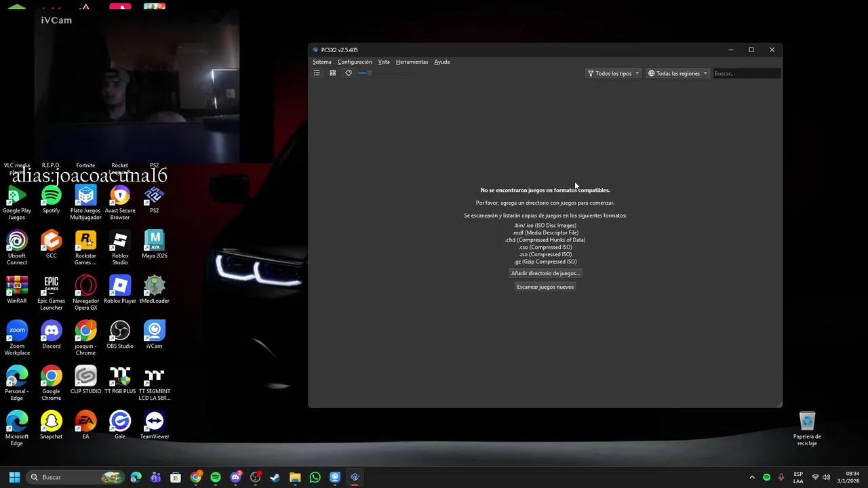Open the Configuración menu
This screenshot has width=868, height=488.
coord(355,62)
